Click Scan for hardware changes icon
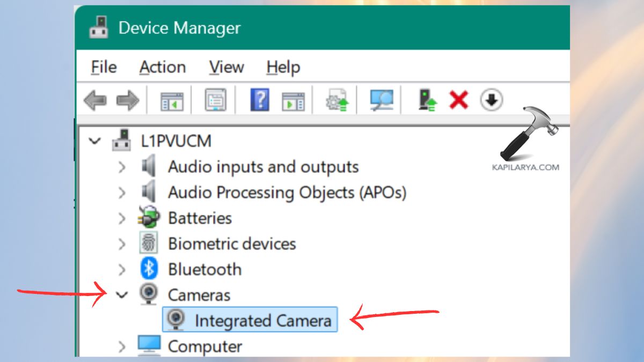The width and height of the screenshot is (644, 362). click(x=382, y=100)
